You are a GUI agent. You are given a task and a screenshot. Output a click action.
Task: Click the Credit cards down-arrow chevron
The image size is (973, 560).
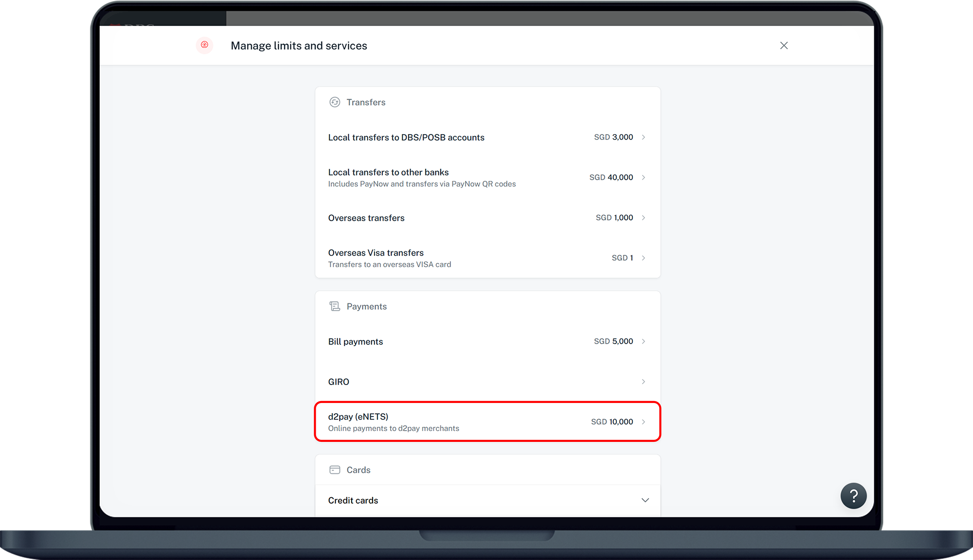645,500
